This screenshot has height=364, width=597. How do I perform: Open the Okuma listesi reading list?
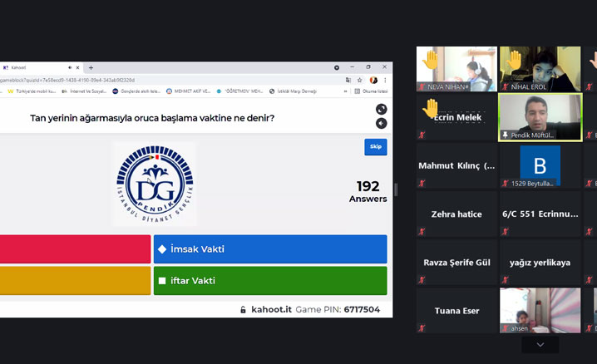(x=370, y=91)
